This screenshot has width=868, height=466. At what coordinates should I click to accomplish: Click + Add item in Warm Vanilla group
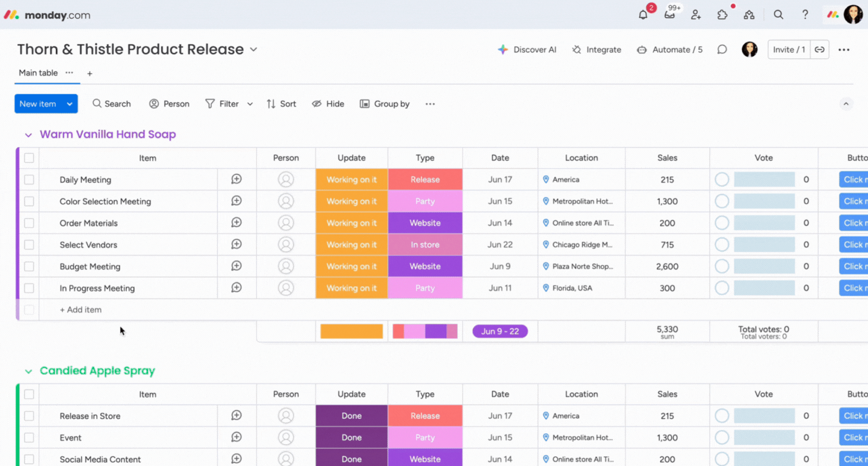[x=81, y=309]
